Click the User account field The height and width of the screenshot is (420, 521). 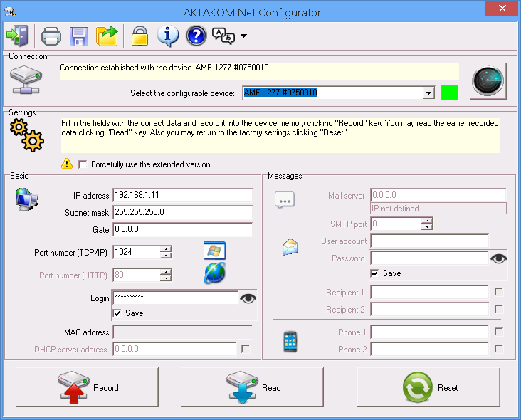tap(430, 241)
